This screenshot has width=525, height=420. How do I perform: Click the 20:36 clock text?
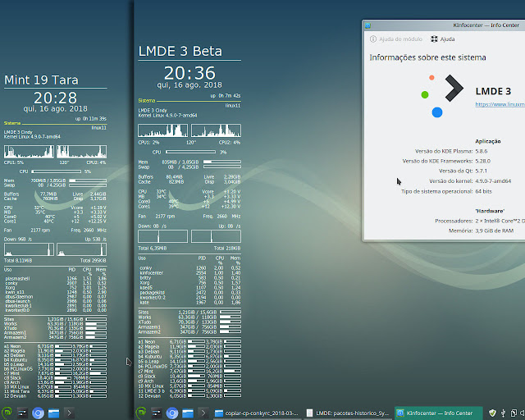coord(189,73)
